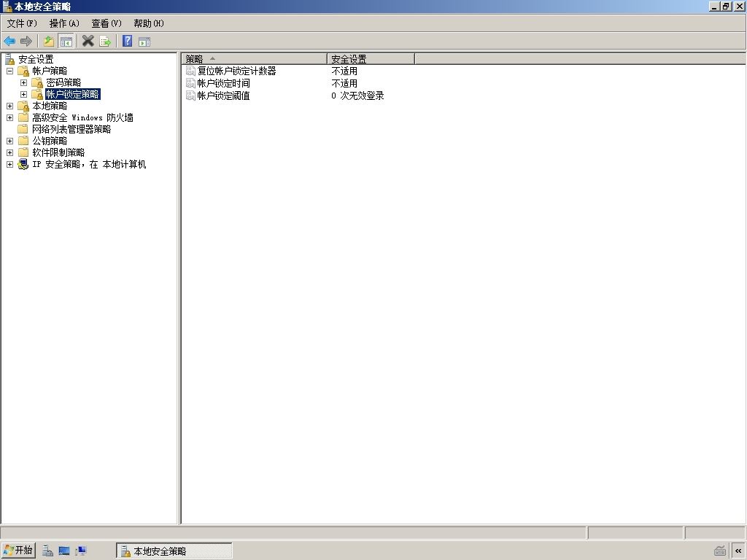The image size is (747, 560).
Task: Sort by the 安全设置 column header
Action: [371, 59]
